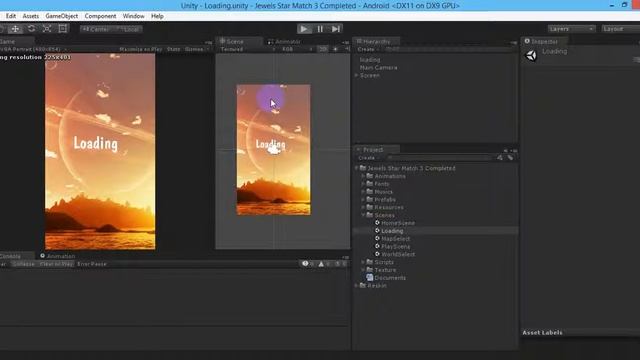Select the Rect transform tool
The height and width of the screenshot is (360, 640).
coord(62,29)
